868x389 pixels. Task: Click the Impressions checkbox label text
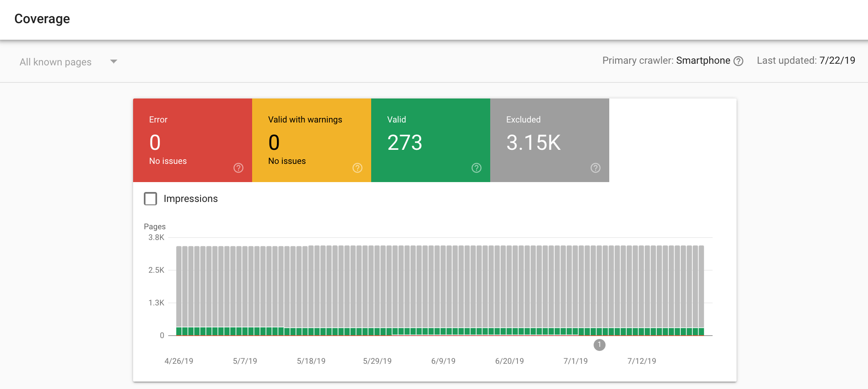[x=191, y=199]
